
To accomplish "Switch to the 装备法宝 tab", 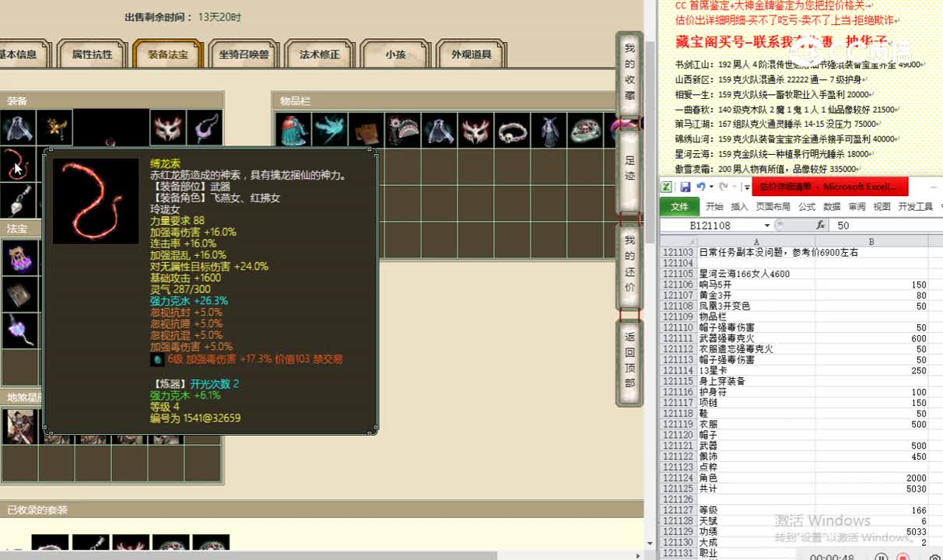I will point(168,54).
